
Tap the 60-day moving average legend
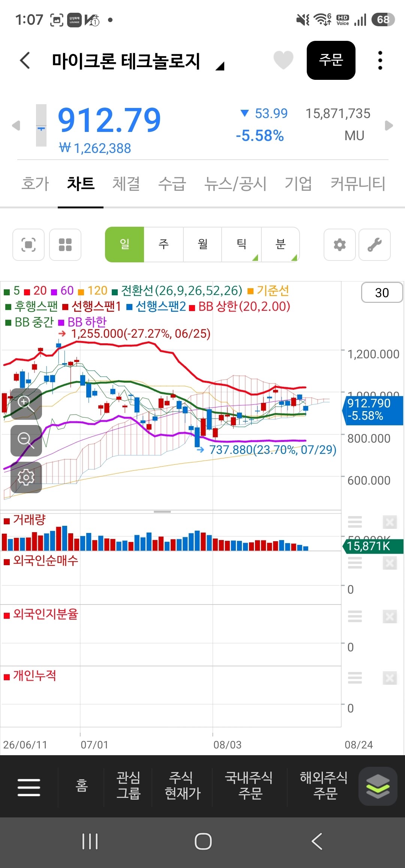tap(63, 291)
